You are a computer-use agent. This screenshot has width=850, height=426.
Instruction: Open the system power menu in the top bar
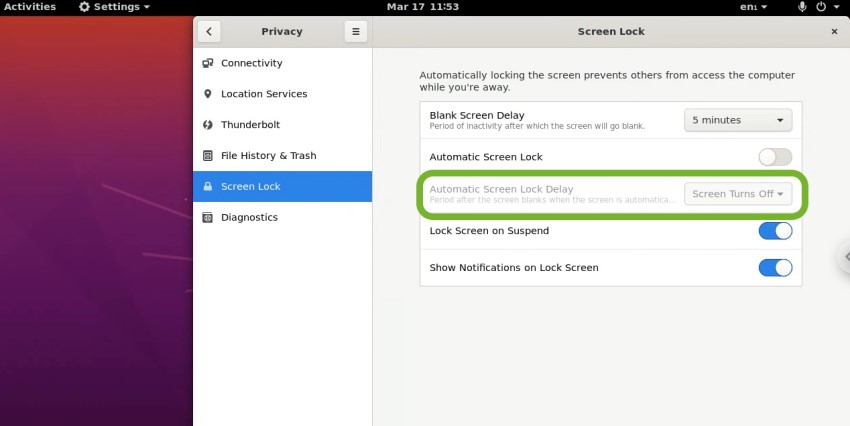825,7
